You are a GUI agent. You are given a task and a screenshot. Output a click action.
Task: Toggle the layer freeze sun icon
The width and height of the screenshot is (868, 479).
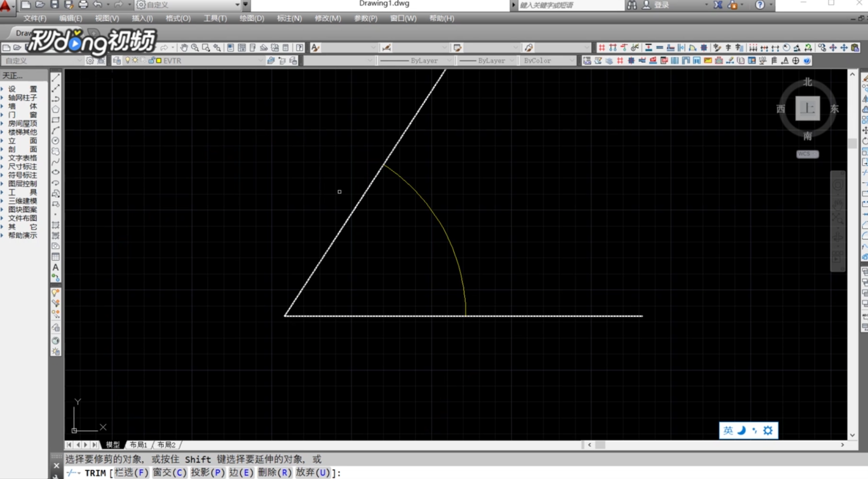(x=135, y=61)
